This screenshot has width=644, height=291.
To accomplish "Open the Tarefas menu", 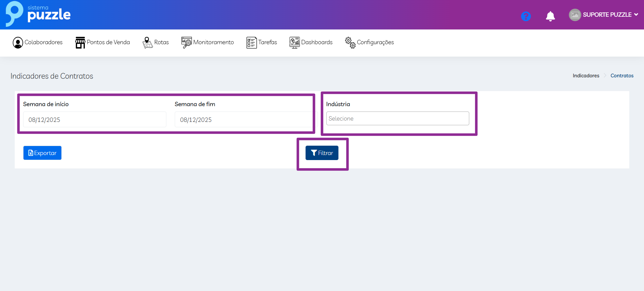I will pyautogui.click(x=267, y=42).
